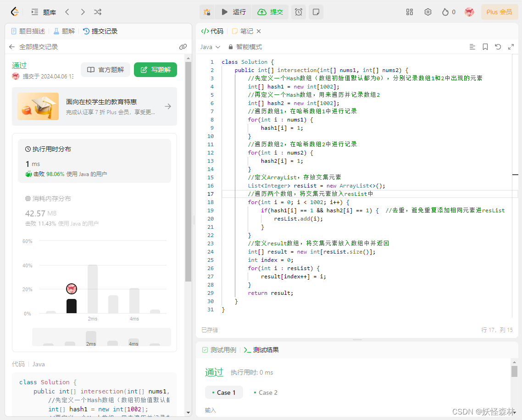
Task: Go to next problem arrow
Action: point(83,12)
